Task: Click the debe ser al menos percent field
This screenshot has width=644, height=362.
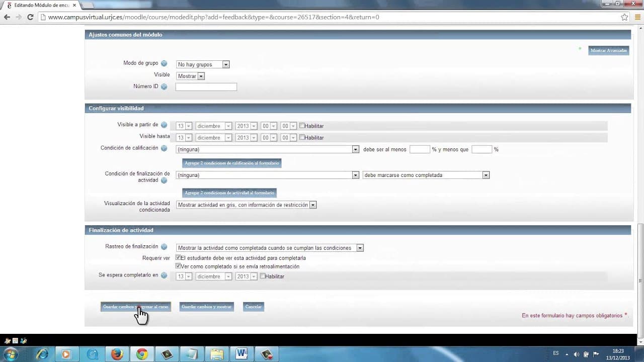Action: pos(420,149)
